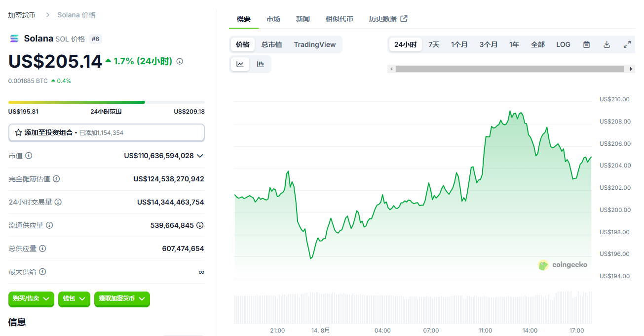Set chart range to 1个月

tap(459, 44)
